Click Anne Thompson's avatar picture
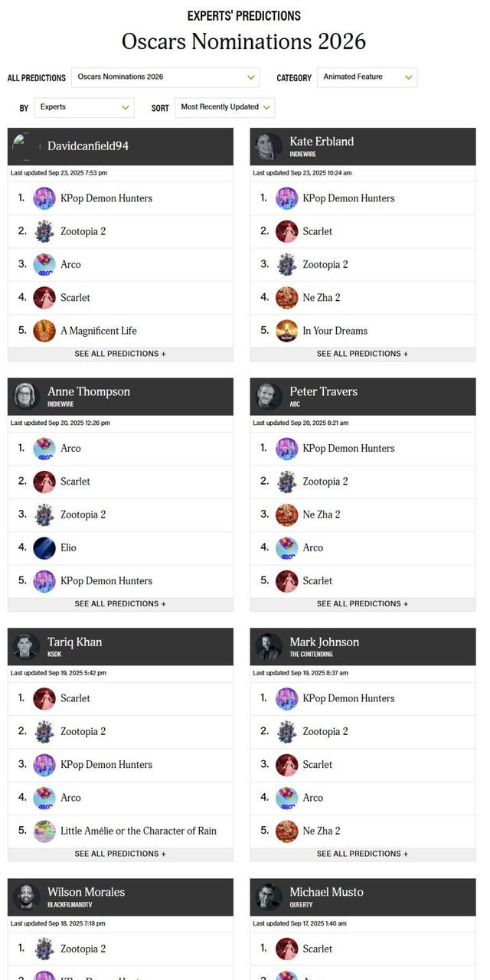490x980 pixels. click(27, 397)
